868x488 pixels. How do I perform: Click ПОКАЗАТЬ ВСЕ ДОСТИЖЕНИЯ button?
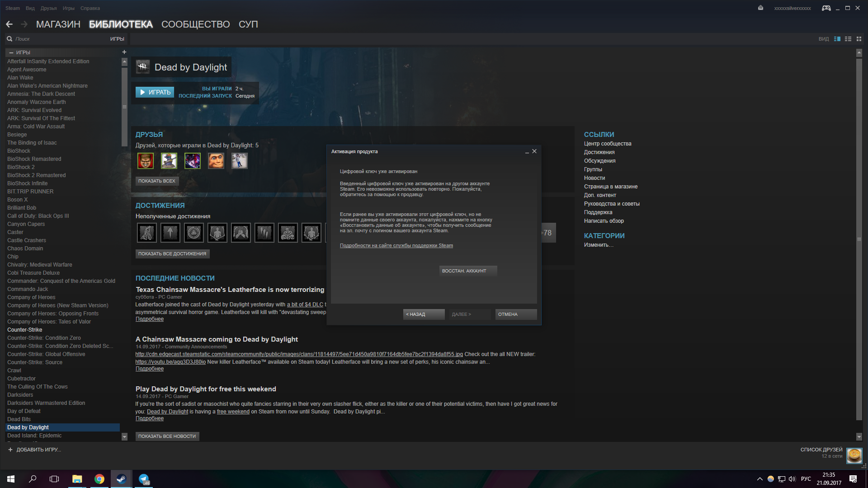tap(172, 253)
